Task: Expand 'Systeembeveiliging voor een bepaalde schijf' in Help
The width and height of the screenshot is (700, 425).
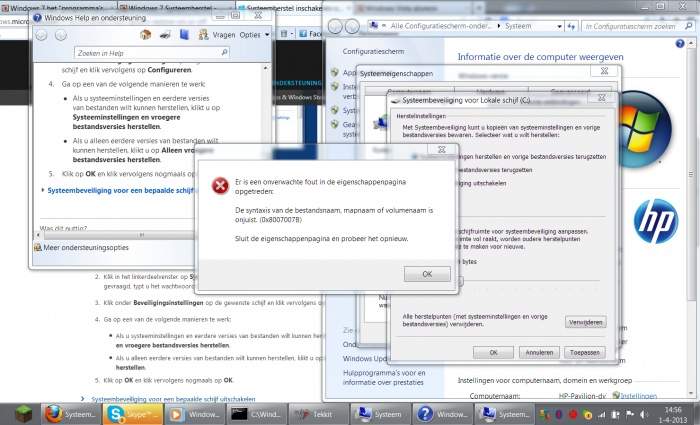Action: point(120,191)
